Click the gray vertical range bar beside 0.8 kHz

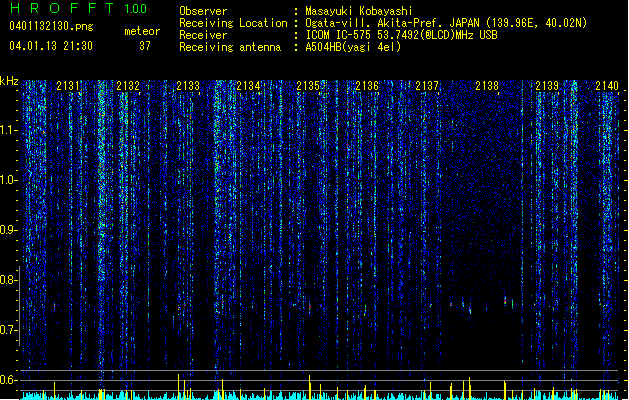click(19, 306)
